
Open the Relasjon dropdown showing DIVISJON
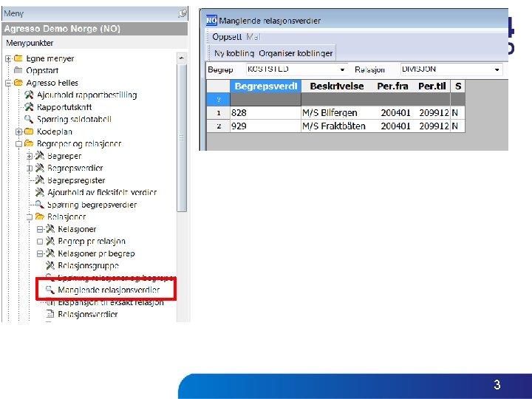click(x=497, y=69)
